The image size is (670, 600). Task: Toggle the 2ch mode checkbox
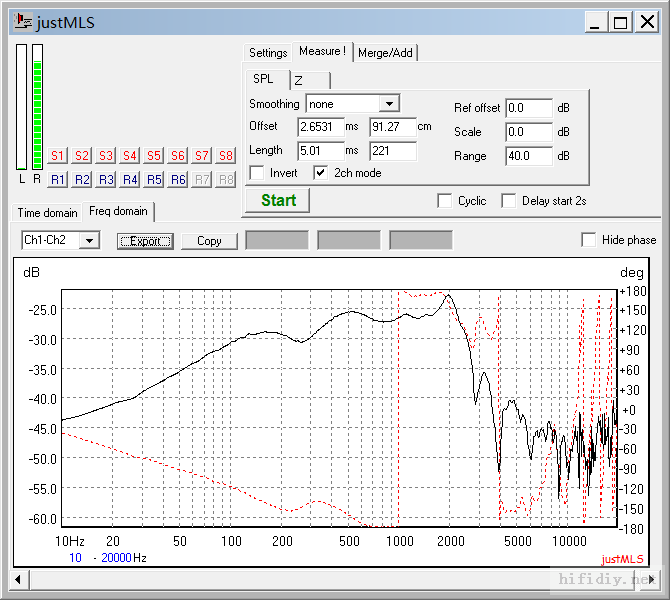click(320, 173)
